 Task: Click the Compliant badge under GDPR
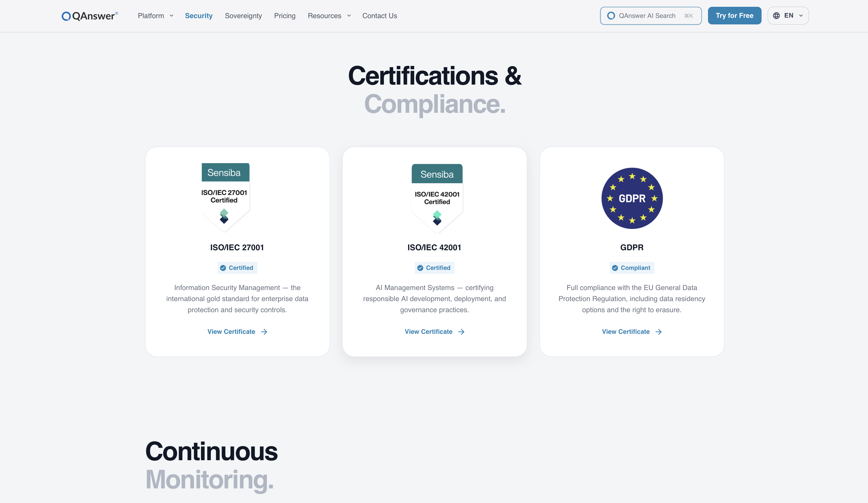pyautogui.click(x=631, y=268)
